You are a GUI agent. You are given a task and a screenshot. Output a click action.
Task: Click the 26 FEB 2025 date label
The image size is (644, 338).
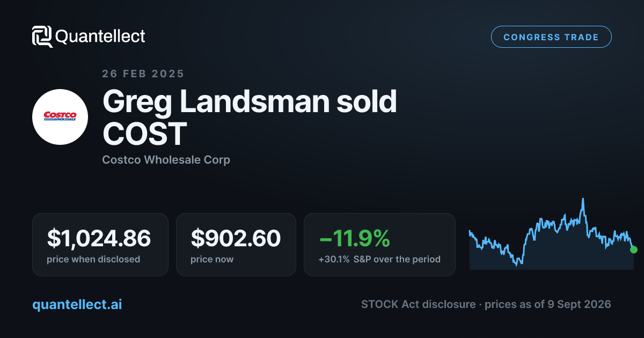[x=143, y=74]
